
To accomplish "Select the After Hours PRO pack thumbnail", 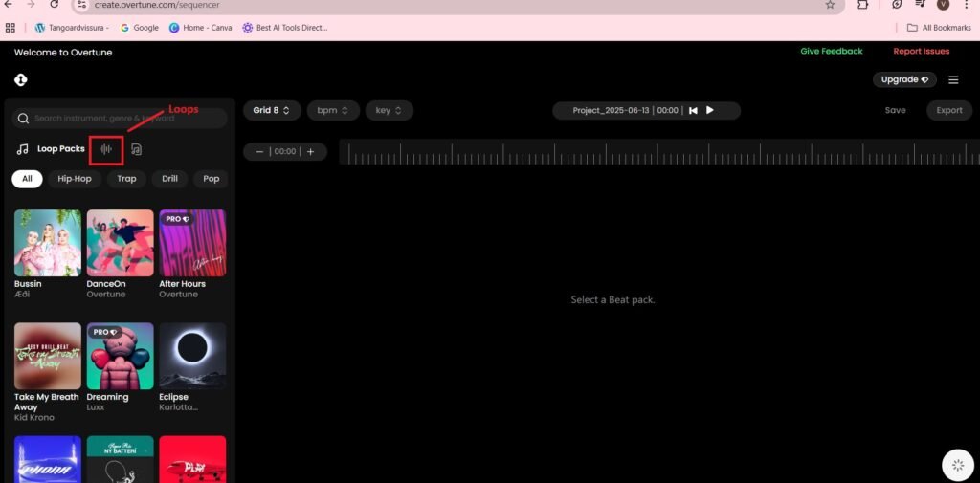I will tap(192, 243).
